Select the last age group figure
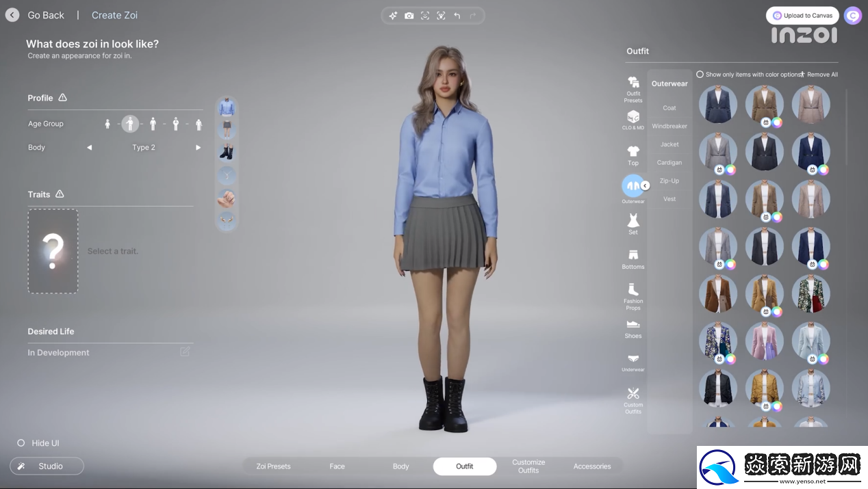 click(199, 124)
